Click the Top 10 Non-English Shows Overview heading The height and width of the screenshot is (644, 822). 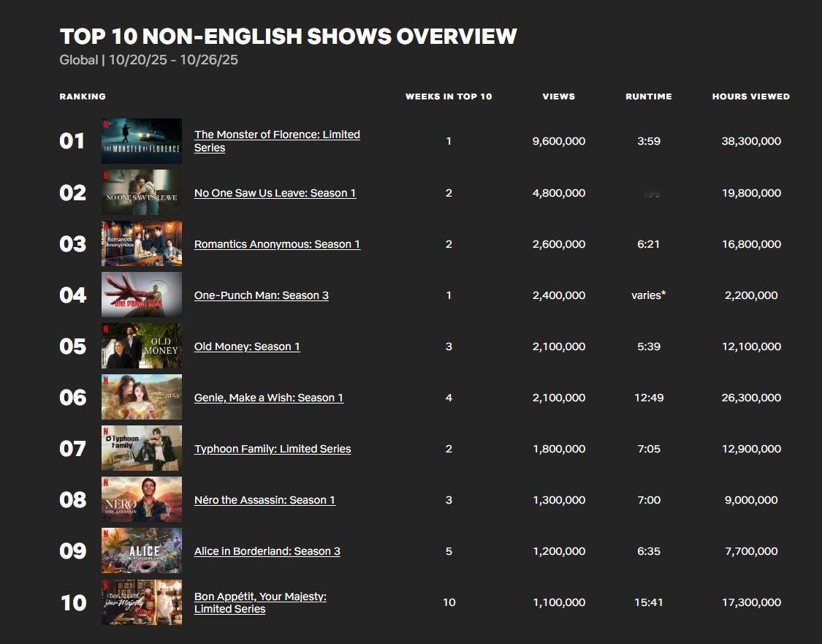[289, 37]
